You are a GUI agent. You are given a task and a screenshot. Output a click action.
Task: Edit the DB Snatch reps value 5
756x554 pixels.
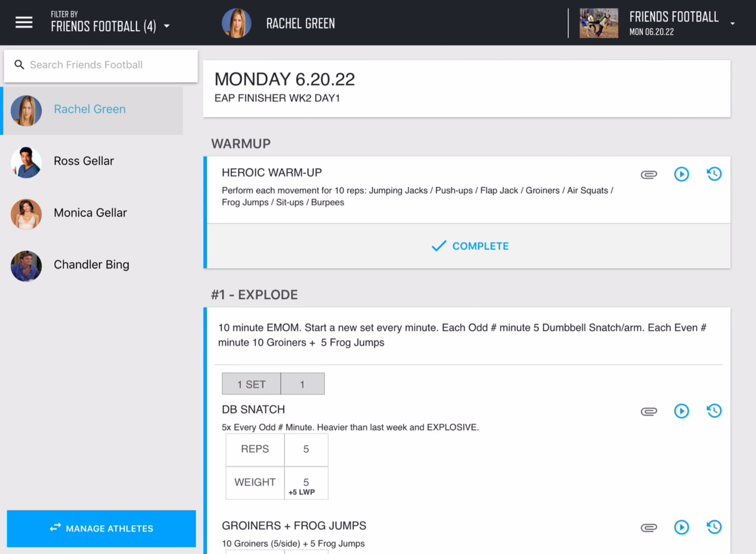point(306,449)
